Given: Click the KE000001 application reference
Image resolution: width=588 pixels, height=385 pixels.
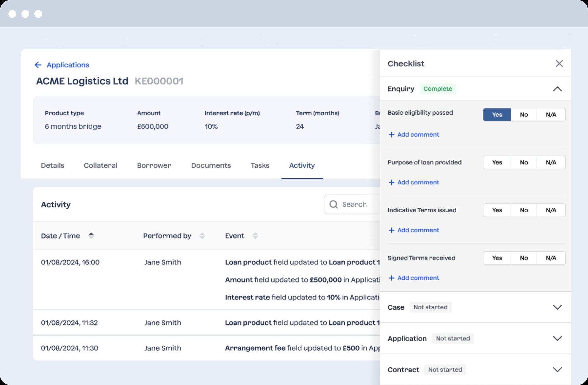Looking at the screenshot, I should tap(159, 81).
